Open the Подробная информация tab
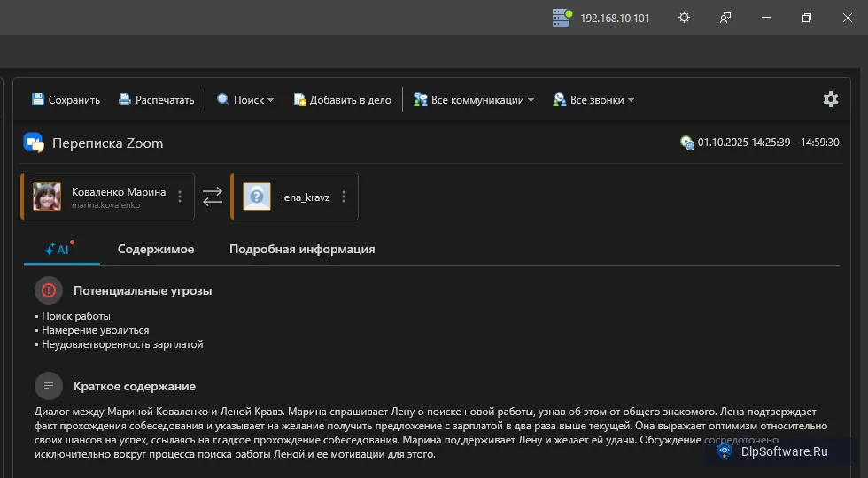Viewport: 868px width, 478px height. coord(302,249)
